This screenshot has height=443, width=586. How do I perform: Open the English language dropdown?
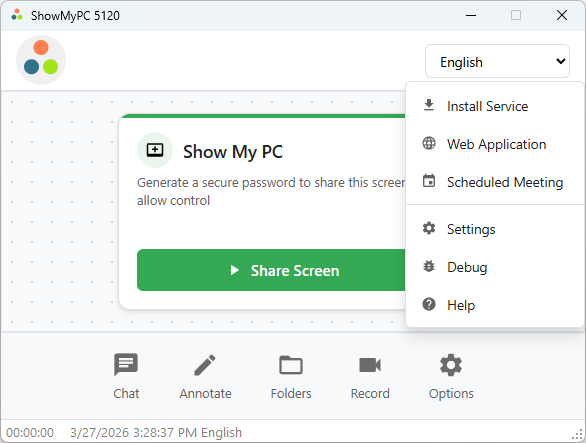[497, 62]
